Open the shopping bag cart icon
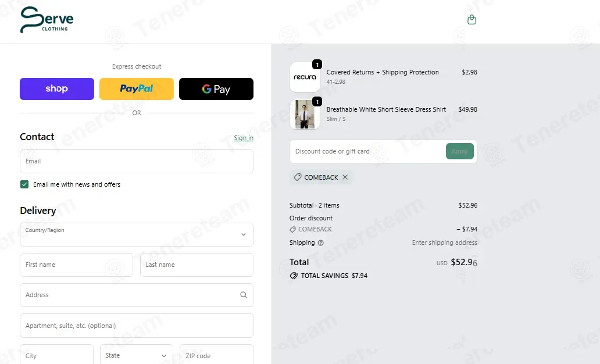This screenshot has width=600, height=364. click(x=472, y=20)
